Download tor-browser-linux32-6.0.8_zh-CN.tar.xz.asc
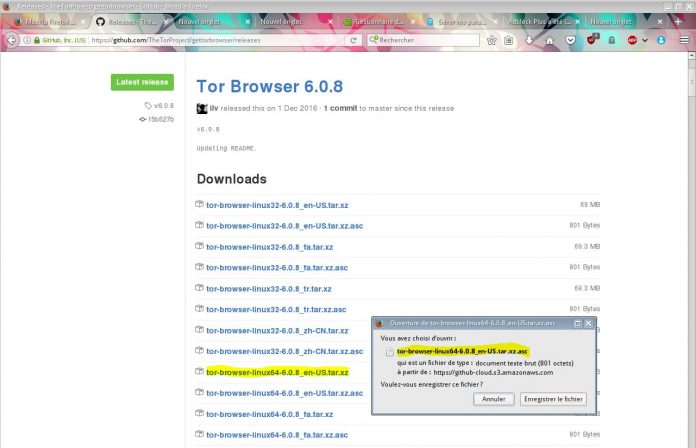 click(285, 351)
